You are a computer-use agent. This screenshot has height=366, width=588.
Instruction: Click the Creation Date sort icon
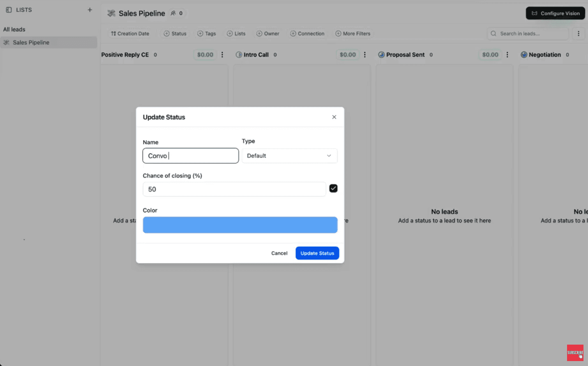113,33
